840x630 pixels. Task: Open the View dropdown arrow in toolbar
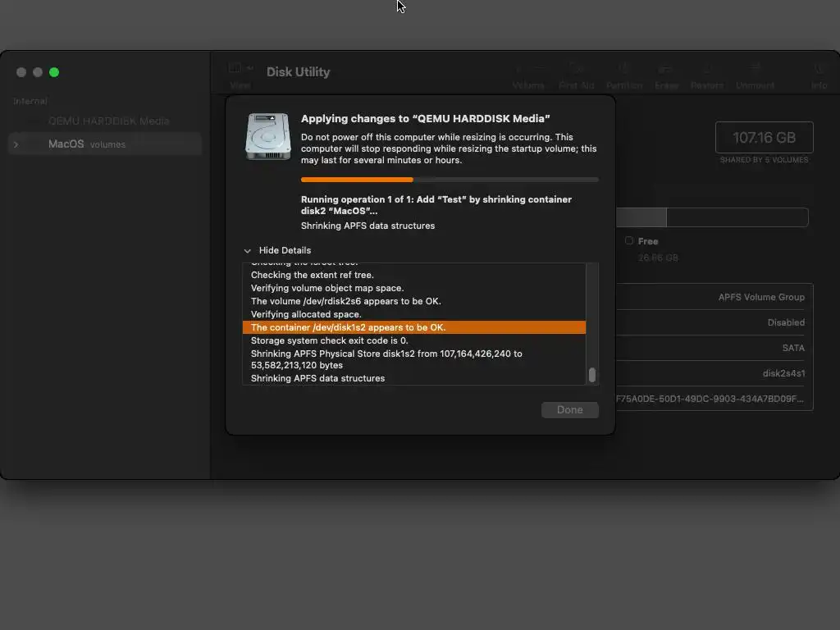tap(249, 68)
